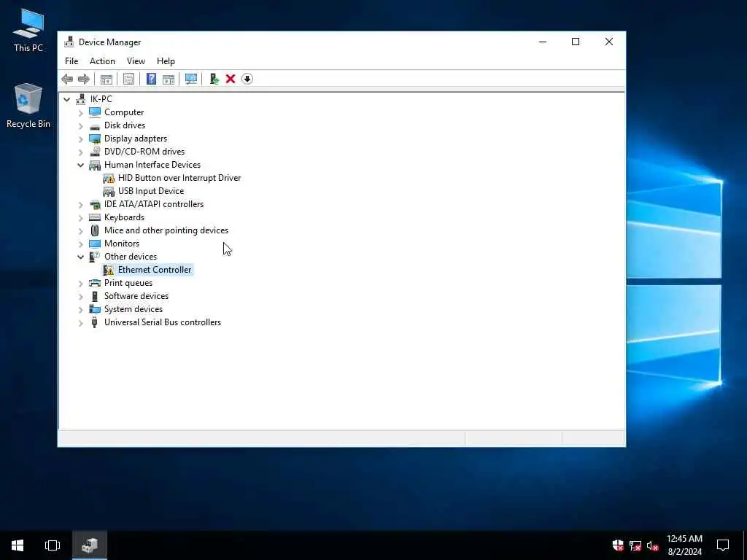
Task: Click the blue Help toolbar icon
Action: click(x=151, y=79)
